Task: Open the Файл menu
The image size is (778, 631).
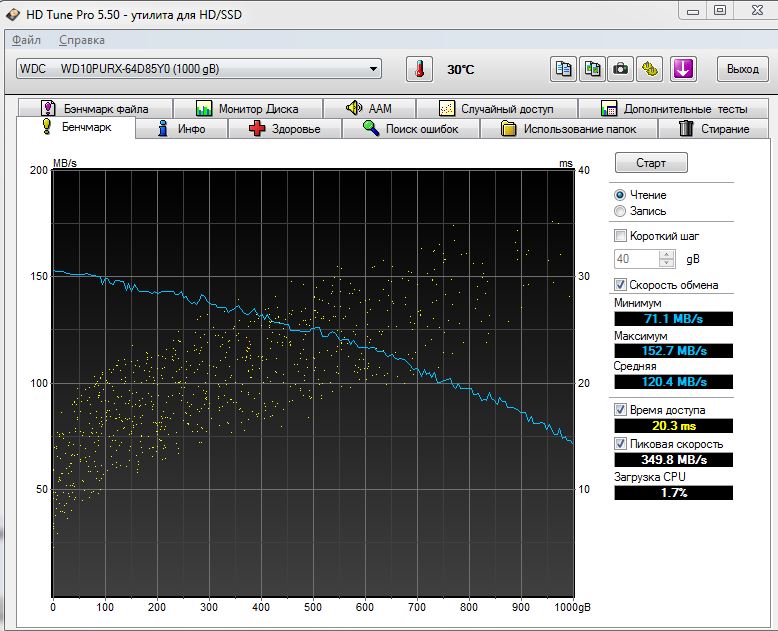Action: point(27,40)
